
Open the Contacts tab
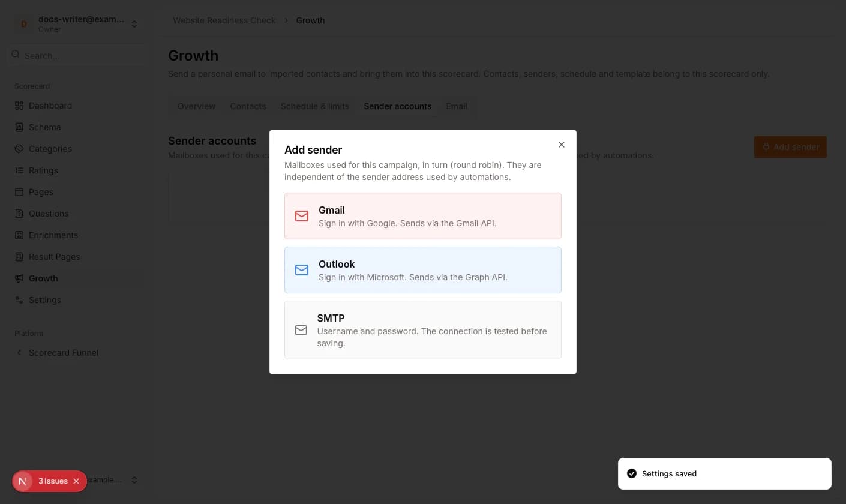pyautogui.click(x=248, y=106)
